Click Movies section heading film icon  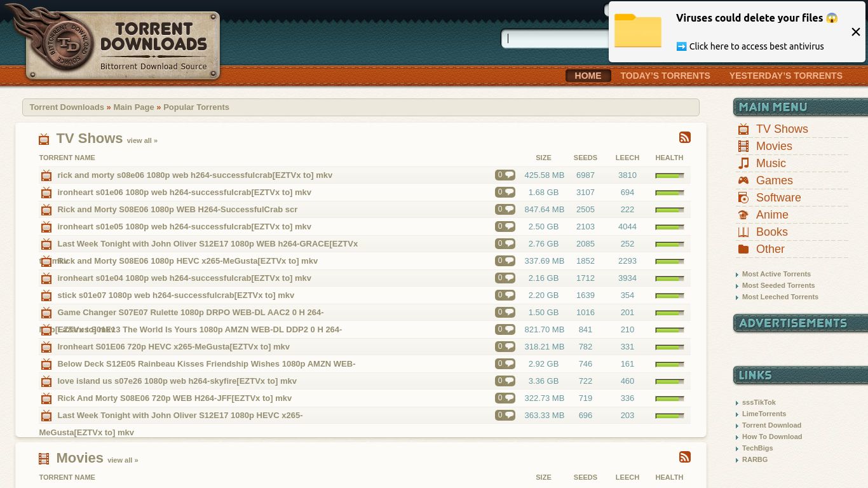pyautogui.click(x=44, y=459)
